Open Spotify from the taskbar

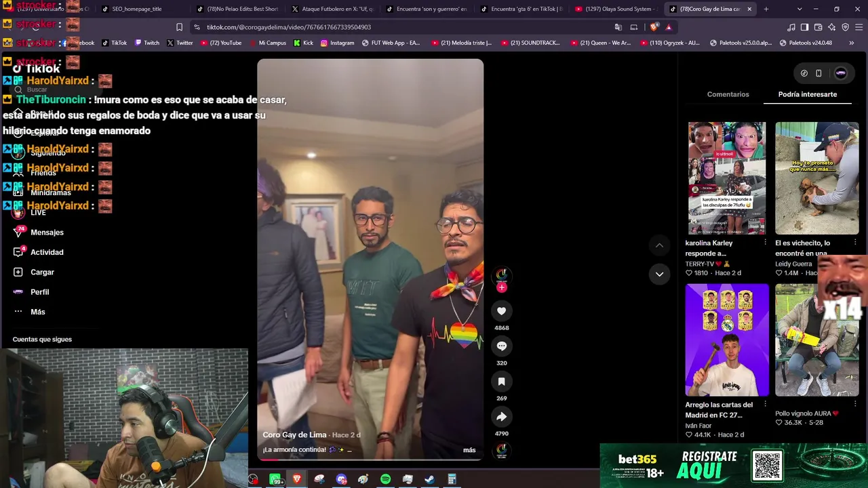point(385,480)
